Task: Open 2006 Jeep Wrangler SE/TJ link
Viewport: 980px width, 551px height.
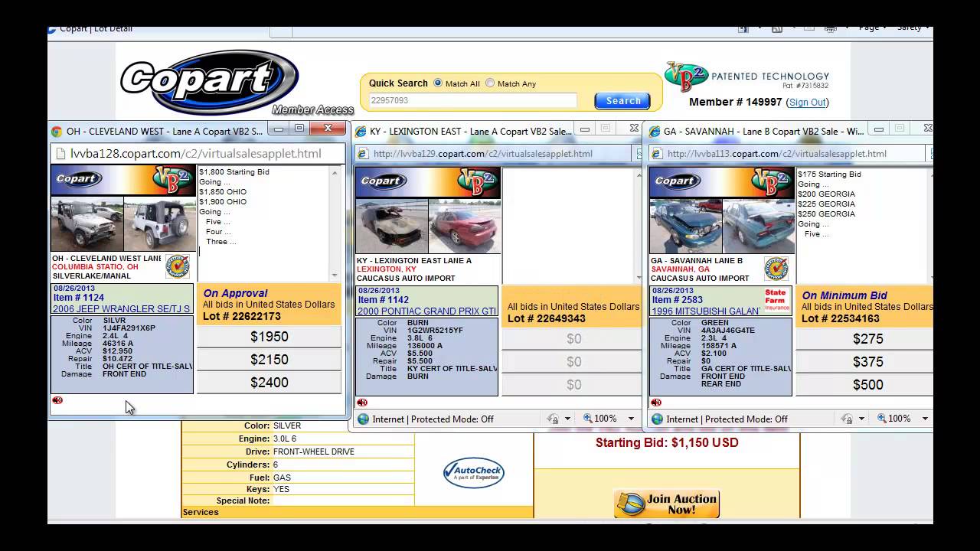Action: pos(122,309)
